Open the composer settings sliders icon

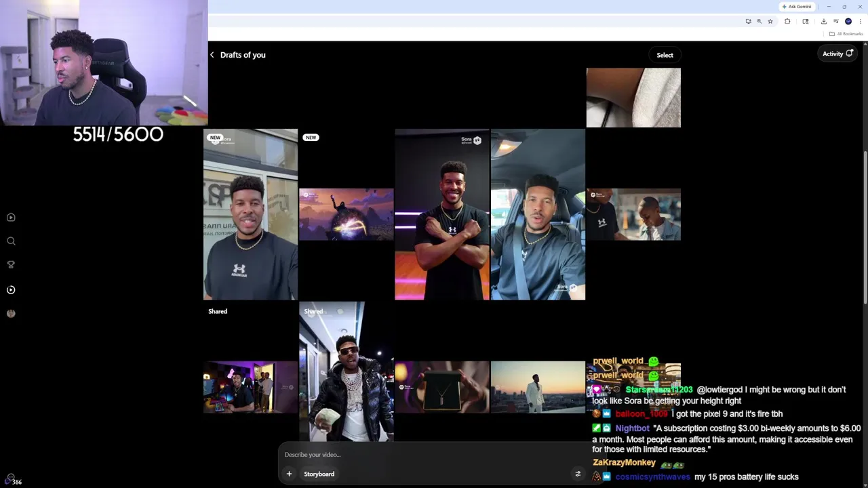pos(578,474)
